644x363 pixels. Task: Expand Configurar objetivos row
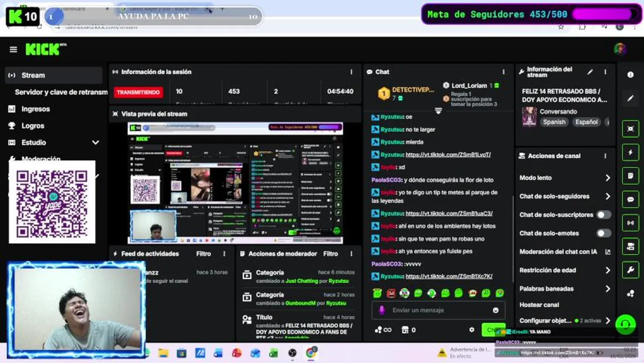pyautogui.click(x=608, y=321)
